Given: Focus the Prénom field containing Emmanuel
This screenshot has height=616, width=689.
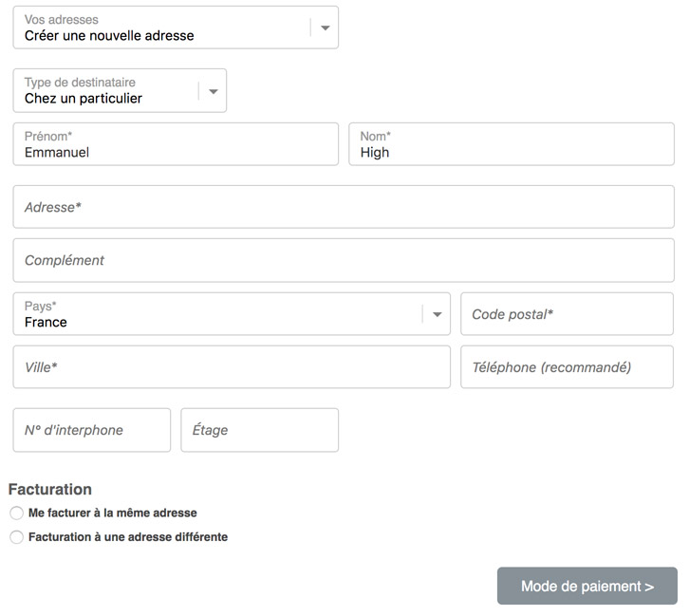Looking at the screenshot, I should 176,144.
